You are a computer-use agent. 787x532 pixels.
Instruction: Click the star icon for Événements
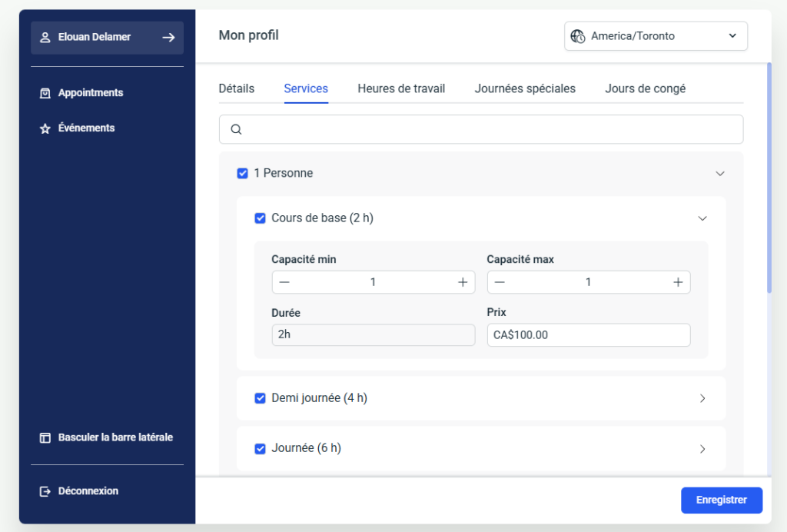[45, 128]
